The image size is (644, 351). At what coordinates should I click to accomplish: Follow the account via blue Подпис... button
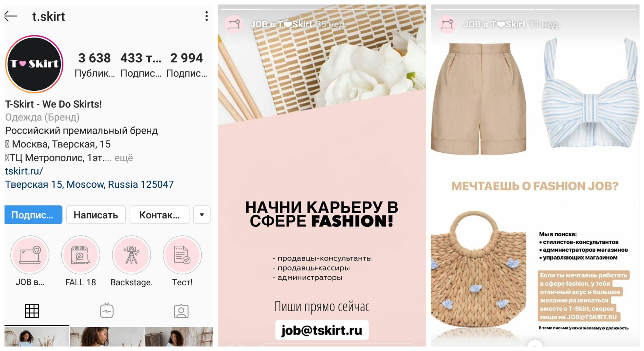point(33,215)
